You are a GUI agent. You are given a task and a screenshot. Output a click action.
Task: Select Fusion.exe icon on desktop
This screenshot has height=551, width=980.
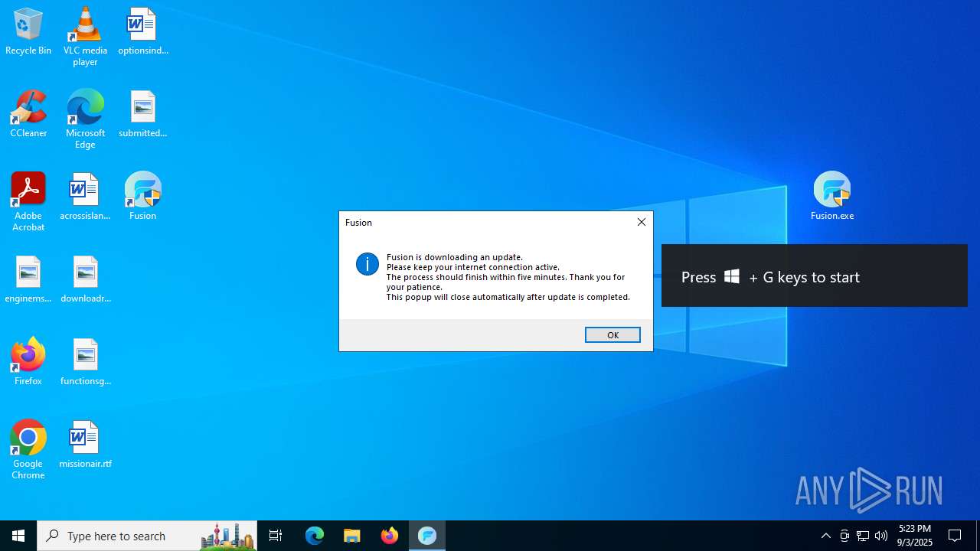(x=832, y=197)
